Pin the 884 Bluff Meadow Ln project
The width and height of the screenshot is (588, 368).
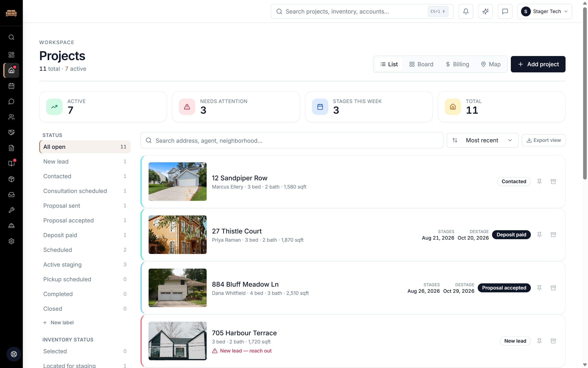coord(539,288)
